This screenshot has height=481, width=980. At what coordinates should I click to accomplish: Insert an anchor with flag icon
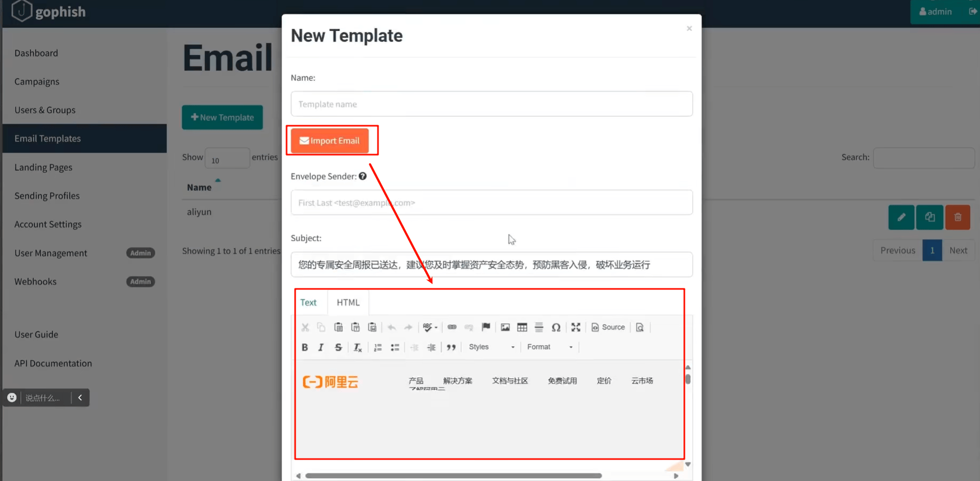click(486, 327)
